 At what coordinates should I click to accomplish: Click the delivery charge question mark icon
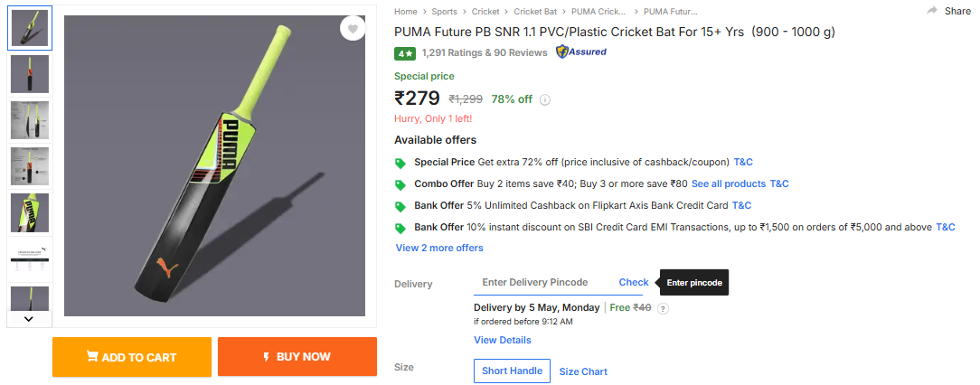pyautogui.click(x=663, y=308)
